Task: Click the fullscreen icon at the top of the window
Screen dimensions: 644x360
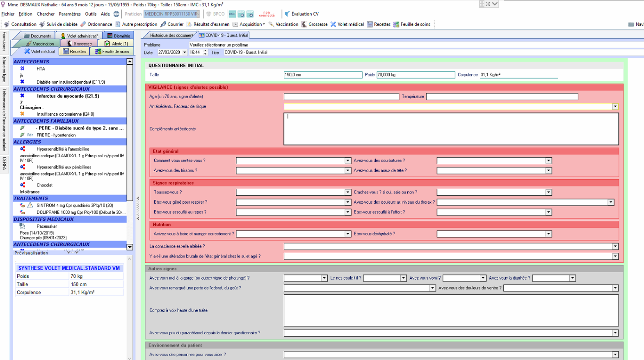Action: pos(488,4)
